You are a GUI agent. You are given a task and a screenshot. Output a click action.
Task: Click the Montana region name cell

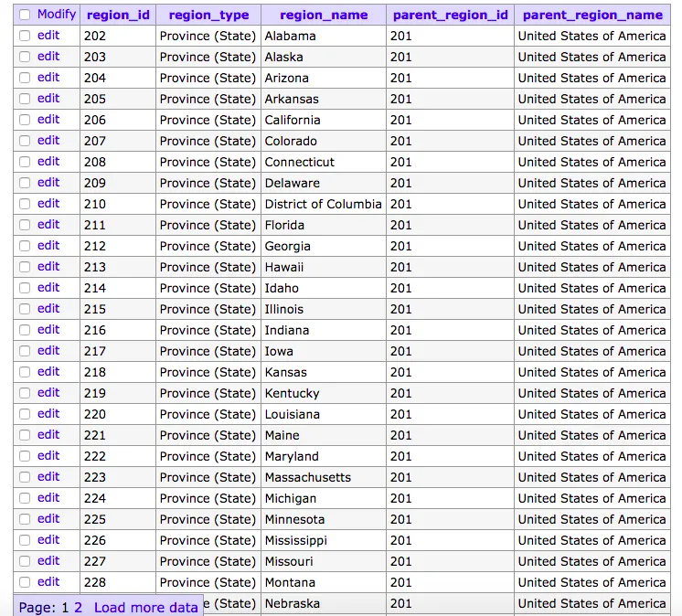(x=323, y=582)
